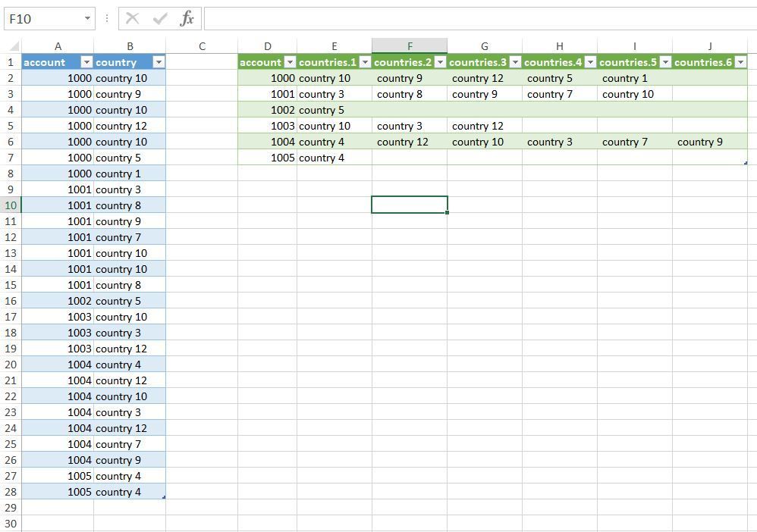Screen dimensions: 757x532
Task: Click cell B12 containing country 7
Action: pos(130,237)
